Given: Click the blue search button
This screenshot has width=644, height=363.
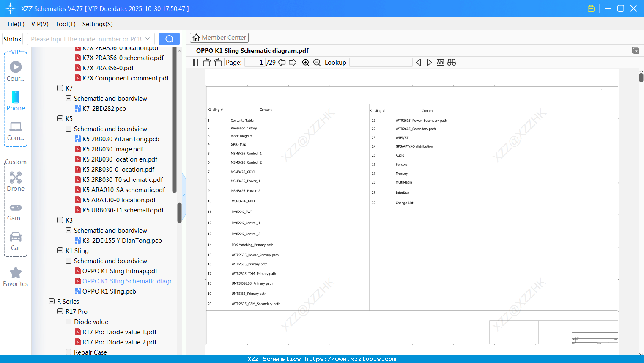Looking at the screenshot, I should point(169,39).
